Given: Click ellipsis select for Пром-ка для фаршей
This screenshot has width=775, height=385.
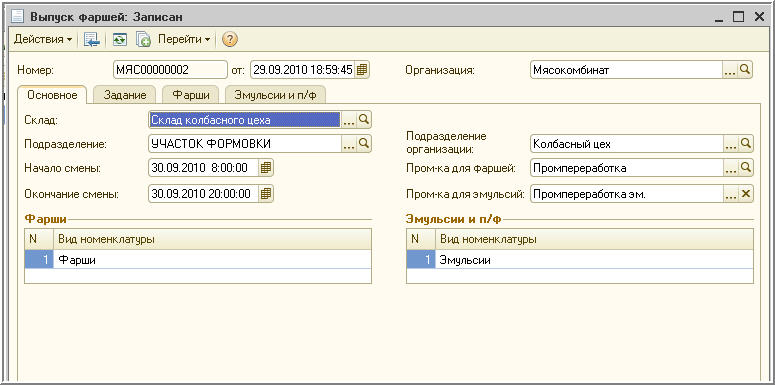Looking at the screenshot, I should tap(731, 168).
